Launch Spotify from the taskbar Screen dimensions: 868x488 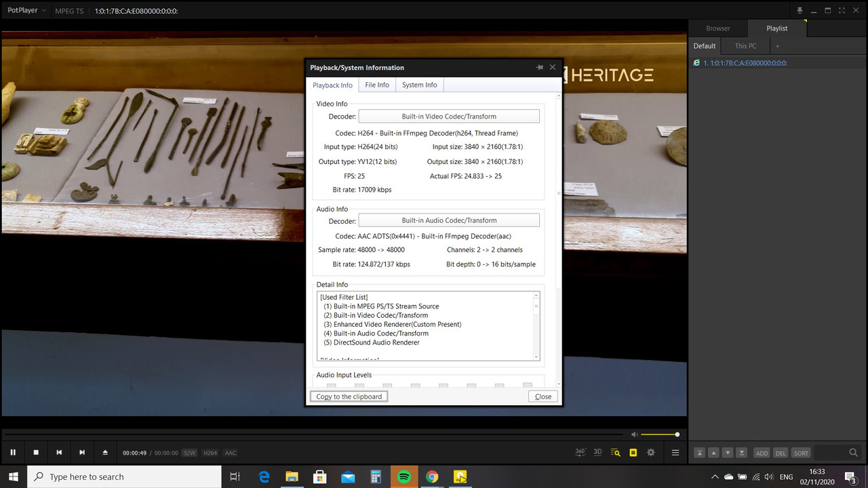[x=403, y=476]
